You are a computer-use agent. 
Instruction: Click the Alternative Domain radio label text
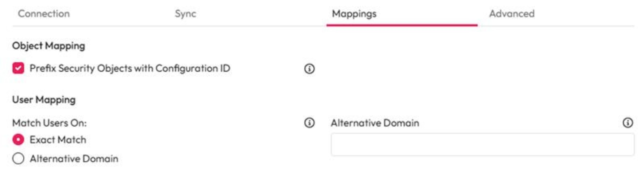(74, 159)
